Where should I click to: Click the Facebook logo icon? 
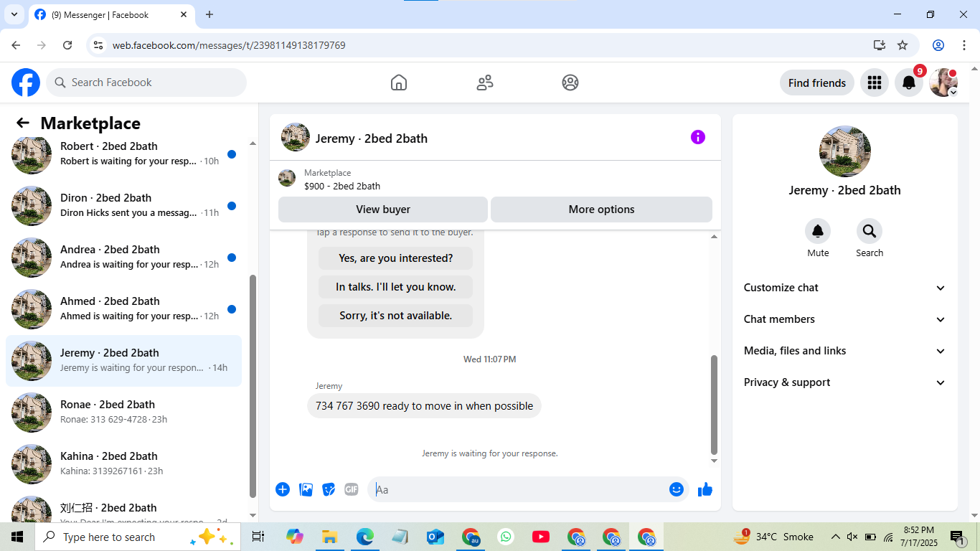click(x=26, y=83)
